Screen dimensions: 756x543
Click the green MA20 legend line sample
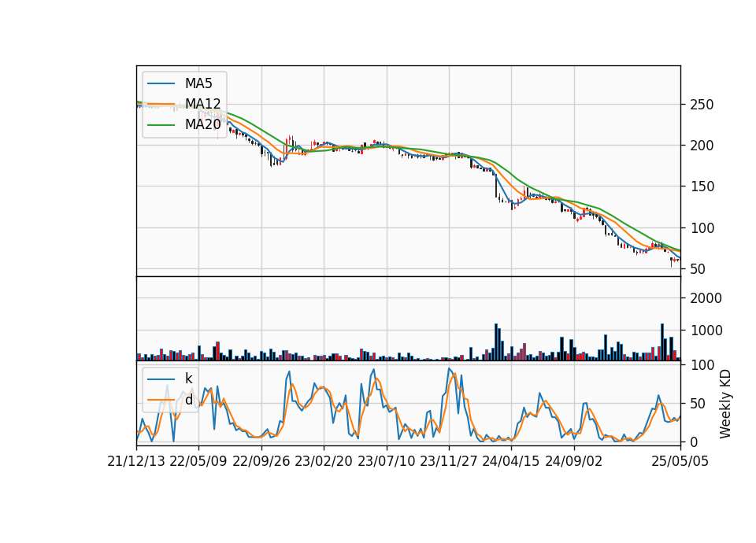(161, 125)
